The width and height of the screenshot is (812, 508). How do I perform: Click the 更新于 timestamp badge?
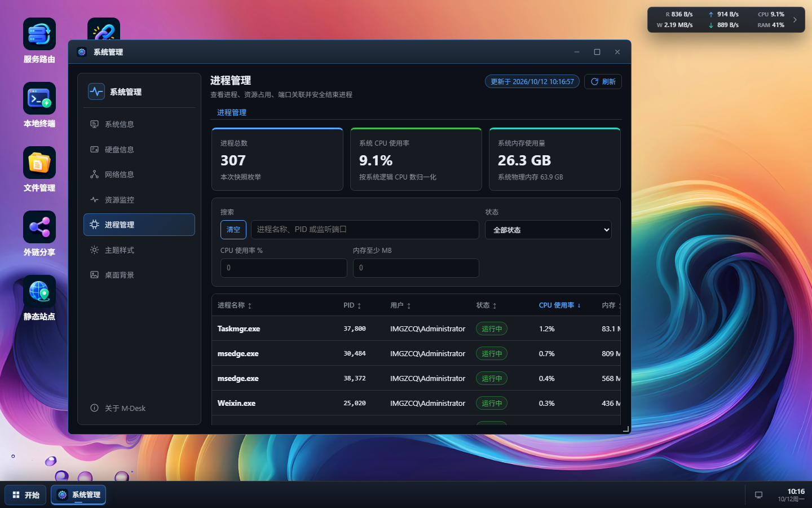point(532,82)
